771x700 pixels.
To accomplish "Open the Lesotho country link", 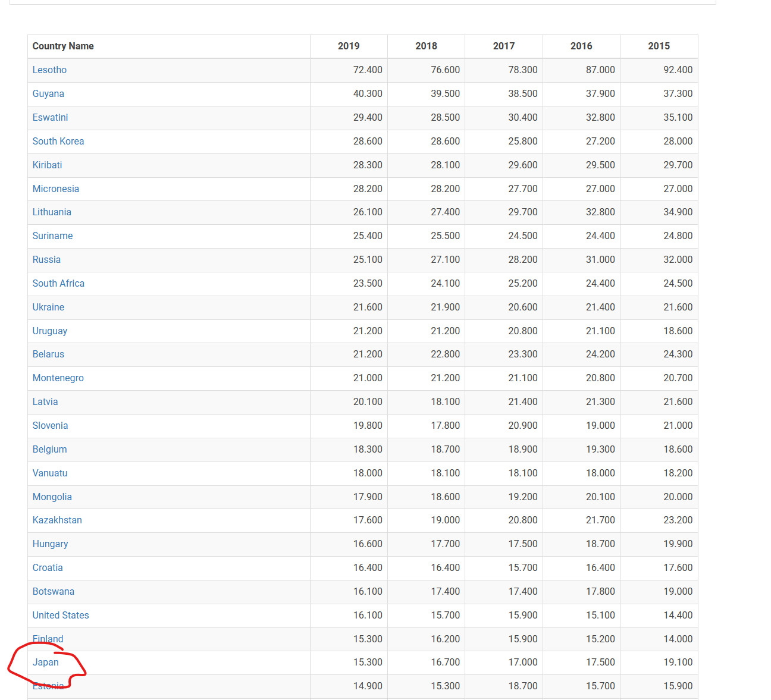I will click(x=49, y=70).
